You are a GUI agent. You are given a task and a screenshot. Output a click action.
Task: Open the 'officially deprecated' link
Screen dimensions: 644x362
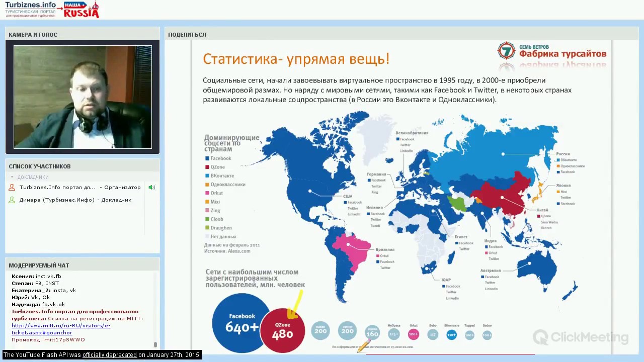click(x=110, y=355)
